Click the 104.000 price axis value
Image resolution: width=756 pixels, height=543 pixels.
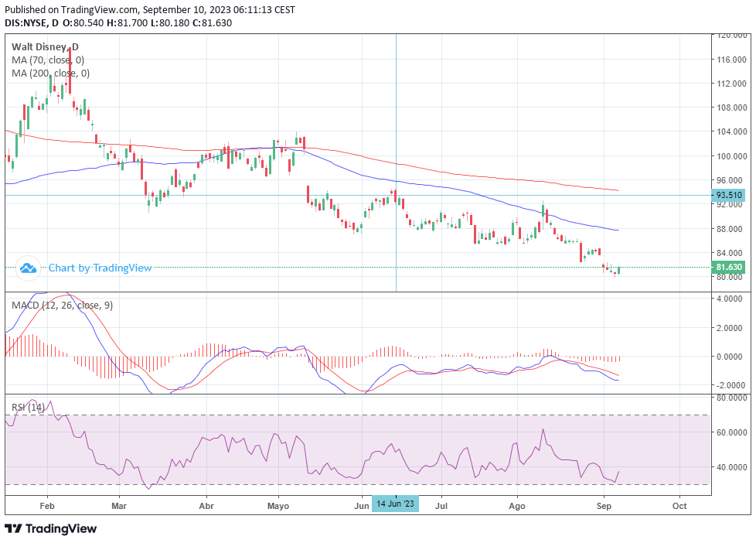click(x=732, y=131)
